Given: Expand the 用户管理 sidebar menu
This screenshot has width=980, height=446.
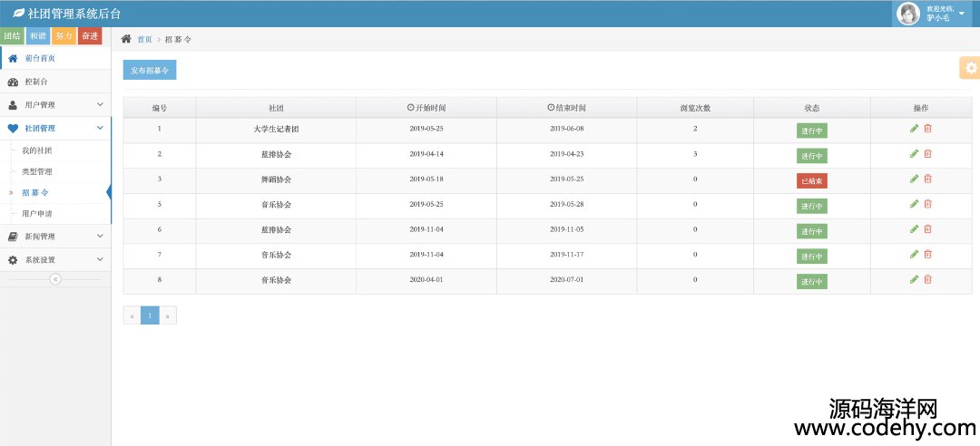Looking at the screenshot, I should point(55,105).
